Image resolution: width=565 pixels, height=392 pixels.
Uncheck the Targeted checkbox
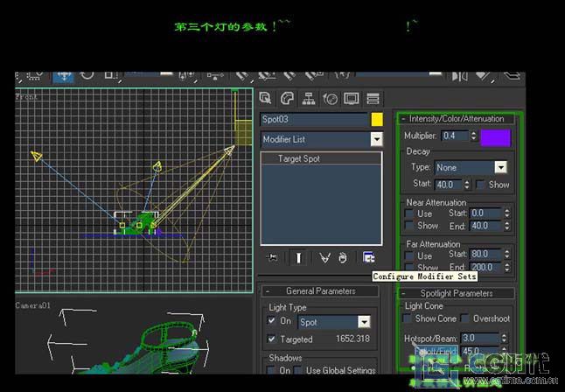tap(271, 339)
